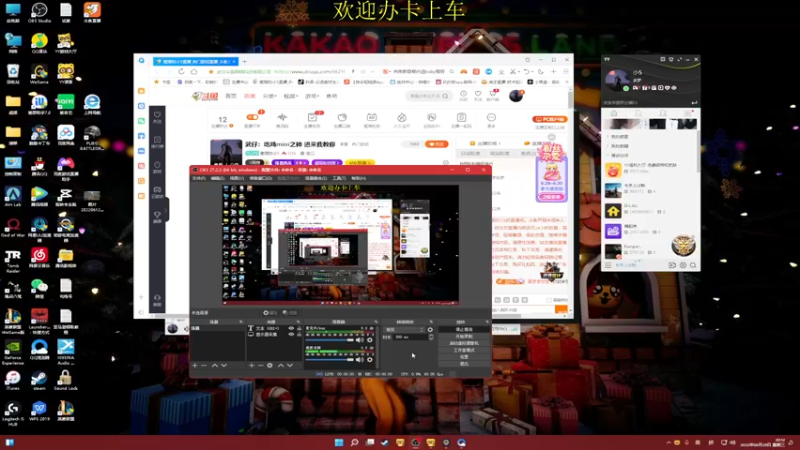The height and width of the screenshot is (450, 800).
Task: Click bottom button in OBS Controls panel
Action: 464,364
